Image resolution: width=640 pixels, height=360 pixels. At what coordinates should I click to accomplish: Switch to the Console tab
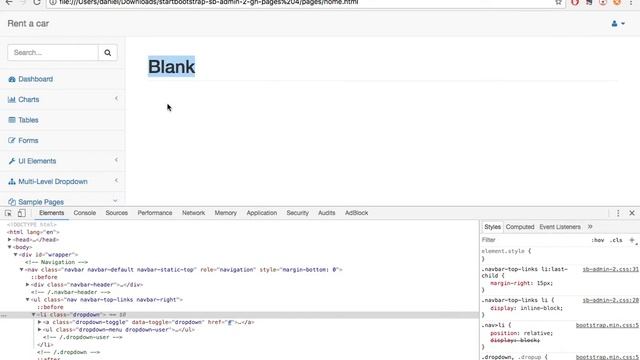84,213
